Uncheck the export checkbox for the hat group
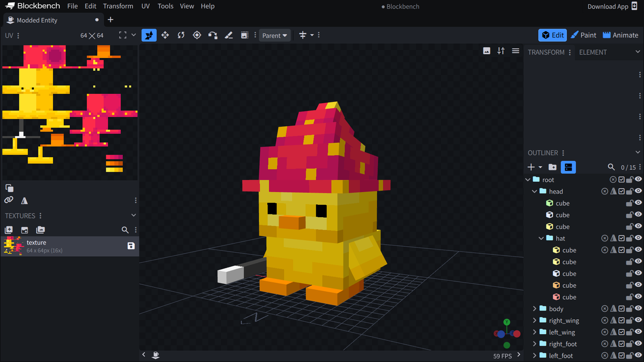The image size is (644, 362). (x=621, y=238)
